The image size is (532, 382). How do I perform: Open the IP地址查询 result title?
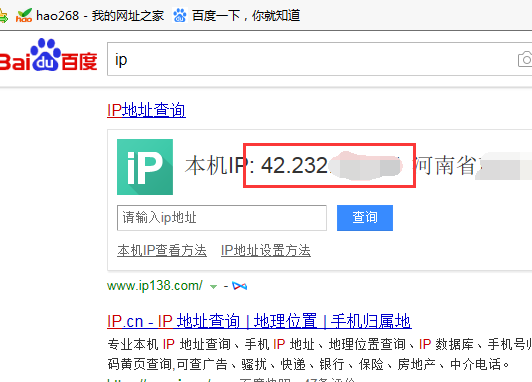[x=146, y=110]
